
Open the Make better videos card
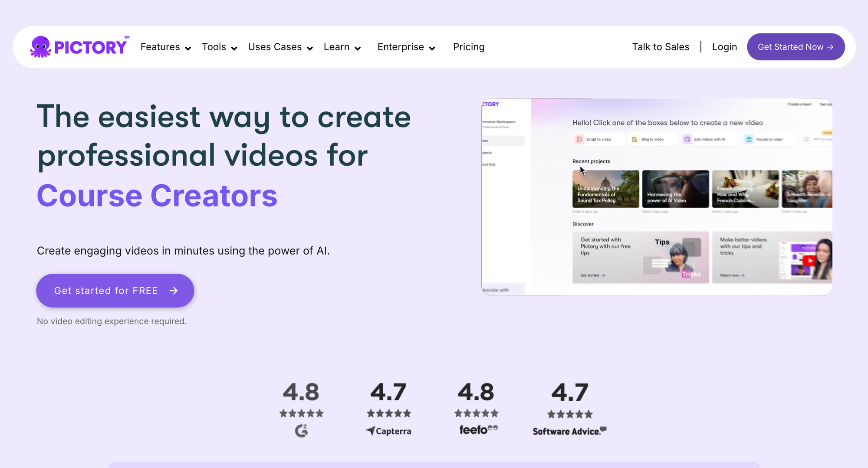[772, 257]
